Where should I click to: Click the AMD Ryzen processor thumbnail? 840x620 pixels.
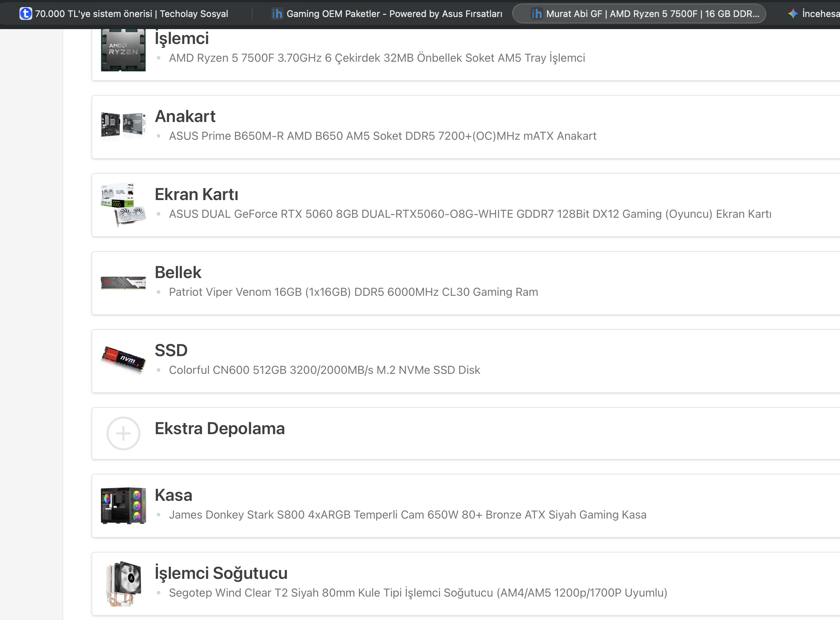pos(123,50)
